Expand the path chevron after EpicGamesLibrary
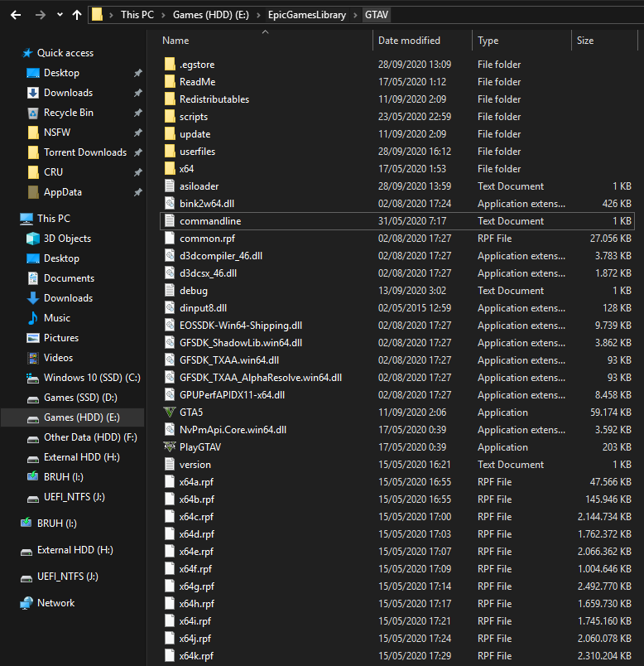Viewport: 644px width, 666px height. 358,15
